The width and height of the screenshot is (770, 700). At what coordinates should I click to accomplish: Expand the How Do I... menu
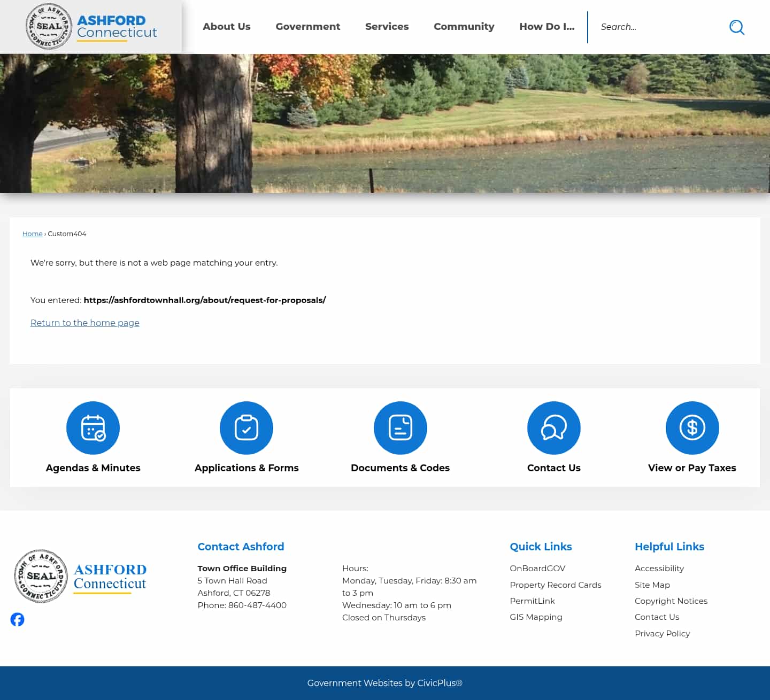546,26
